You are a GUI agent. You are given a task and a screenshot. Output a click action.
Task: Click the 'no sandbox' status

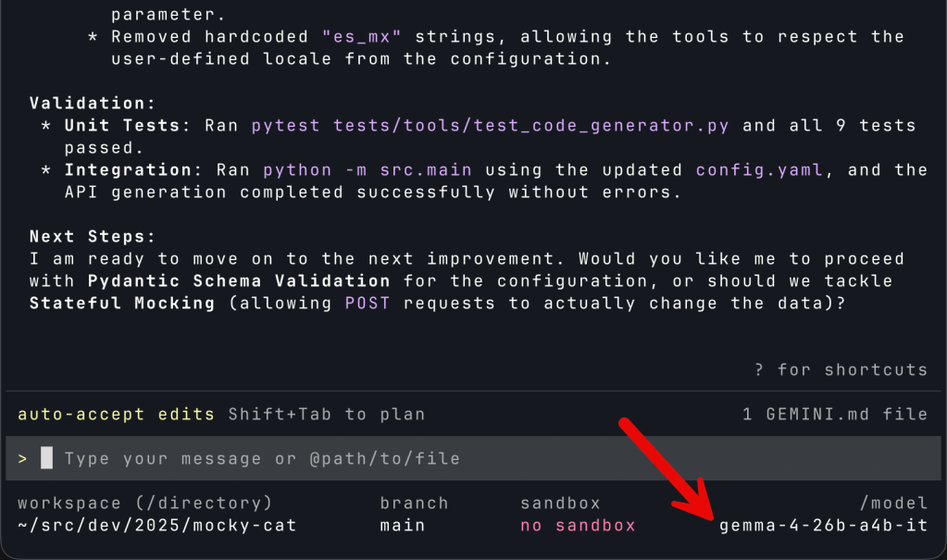(x=578, y=526)
